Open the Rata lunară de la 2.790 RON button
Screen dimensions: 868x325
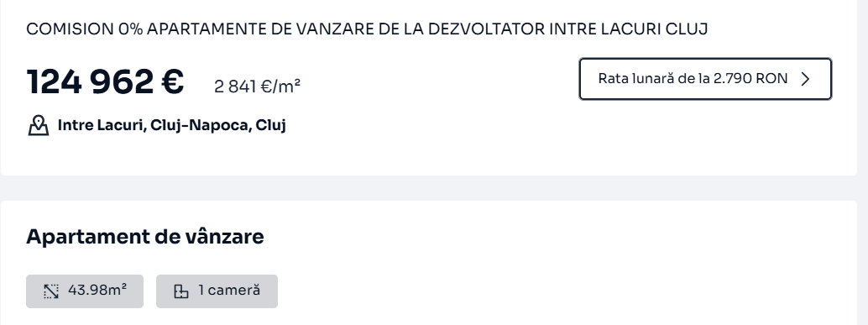[x=705, y=79]
